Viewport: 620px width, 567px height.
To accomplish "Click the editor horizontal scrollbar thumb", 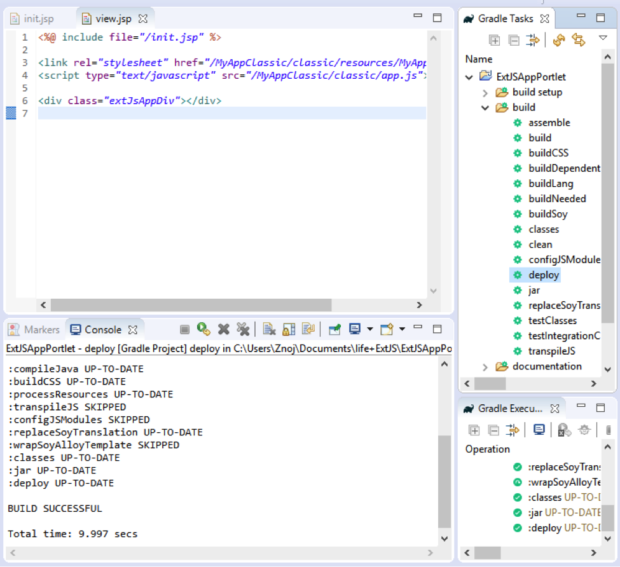I will (191, 305).
